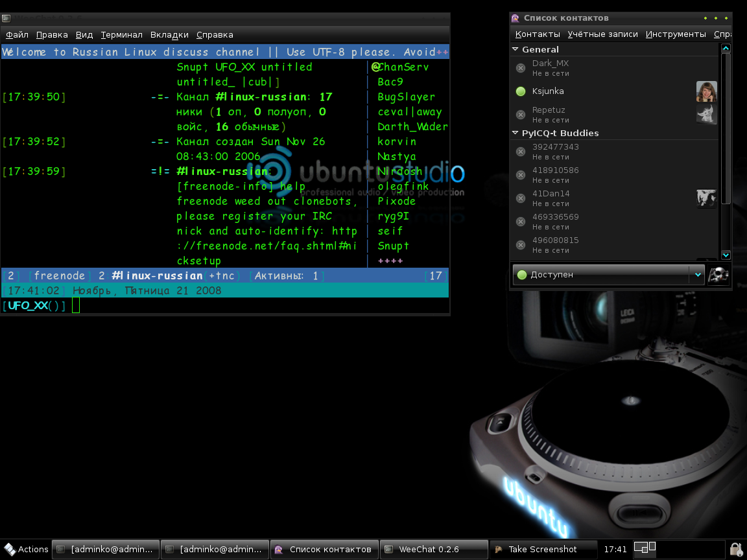Open the Терминал menu
This screenshot has width=747, height=560.
point(121,35)
